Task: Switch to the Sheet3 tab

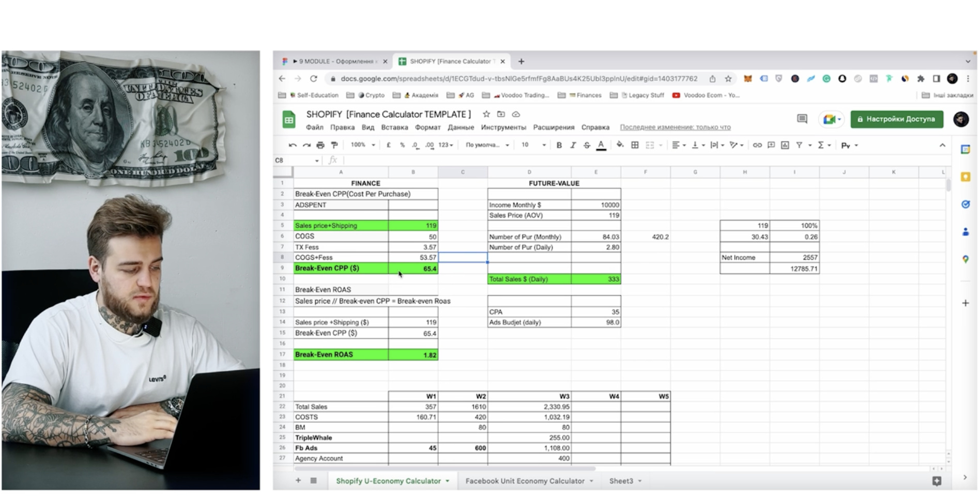Action: pyautogui.click(x=625, y=481)
